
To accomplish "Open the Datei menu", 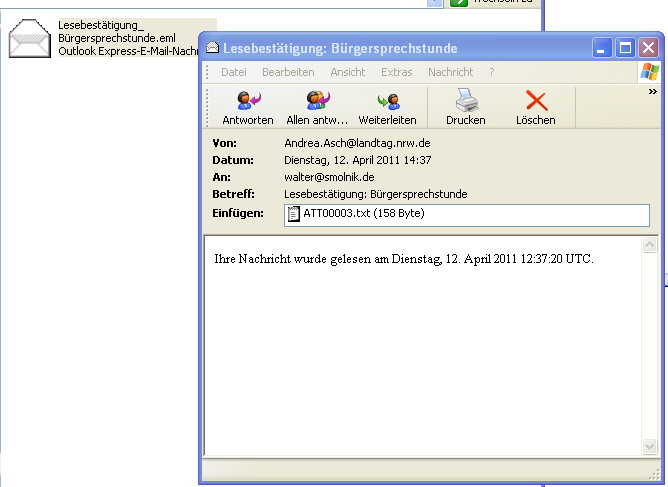I will 233,72.
